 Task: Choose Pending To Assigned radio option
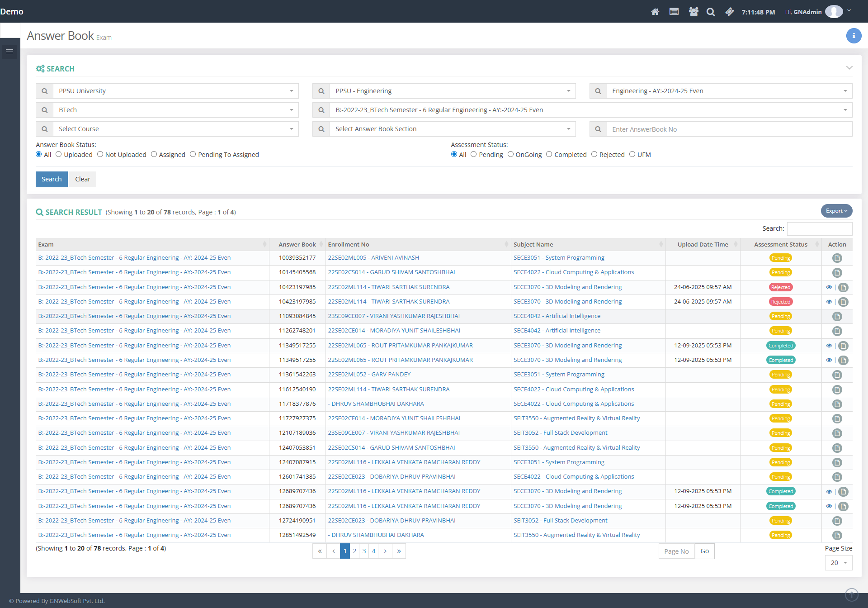click(193, 154)
